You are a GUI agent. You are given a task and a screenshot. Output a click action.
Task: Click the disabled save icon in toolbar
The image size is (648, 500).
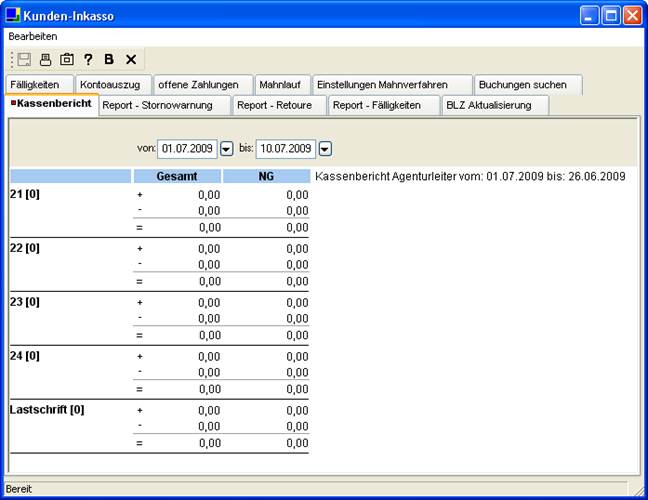[x=25, y=59]
